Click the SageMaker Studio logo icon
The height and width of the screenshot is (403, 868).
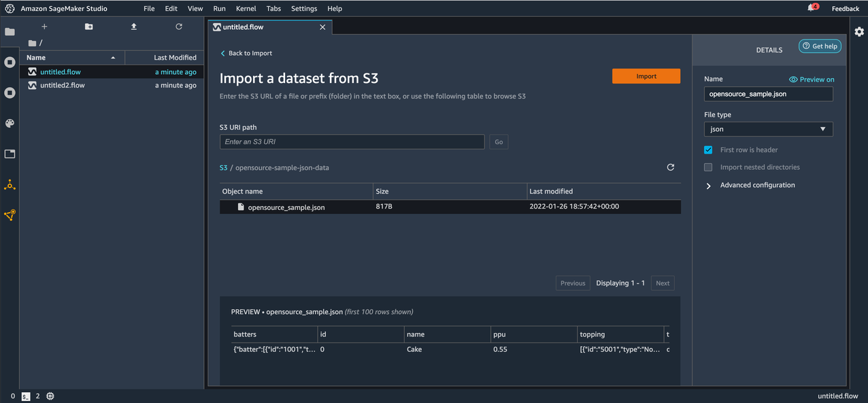[x=10, y=9]
